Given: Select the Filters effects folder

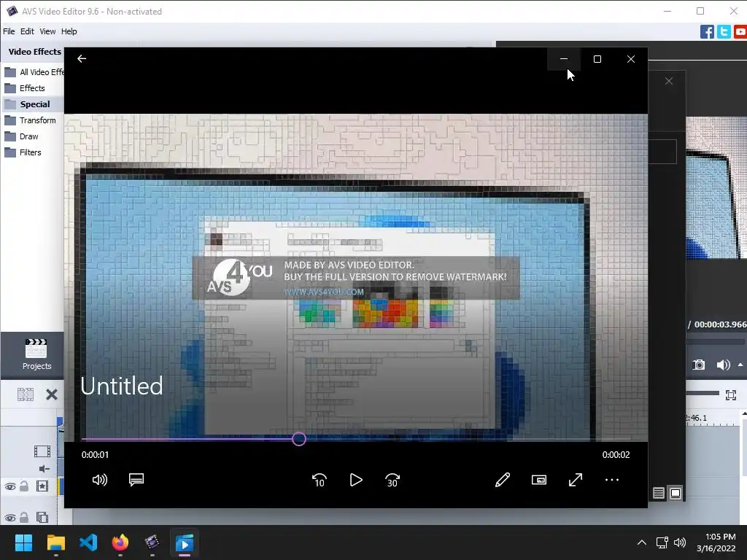Looking at the screenshot, I should tap(30, 152).
